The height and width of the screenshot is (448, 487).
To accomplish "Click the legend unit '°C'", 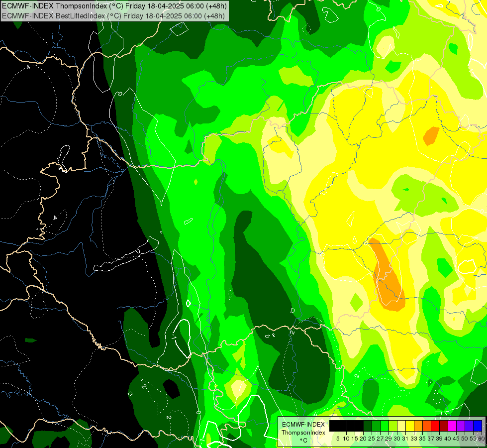I will click(x=304, y=441).
